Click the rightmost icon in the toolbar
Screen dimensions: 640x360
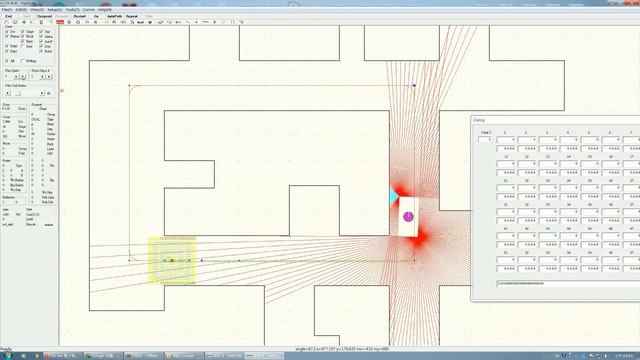(242, 22)
